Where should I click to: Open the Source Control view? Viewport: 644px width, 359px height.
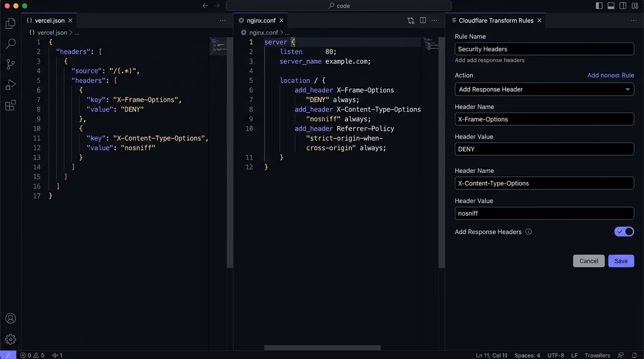click(x=10, y=65)
